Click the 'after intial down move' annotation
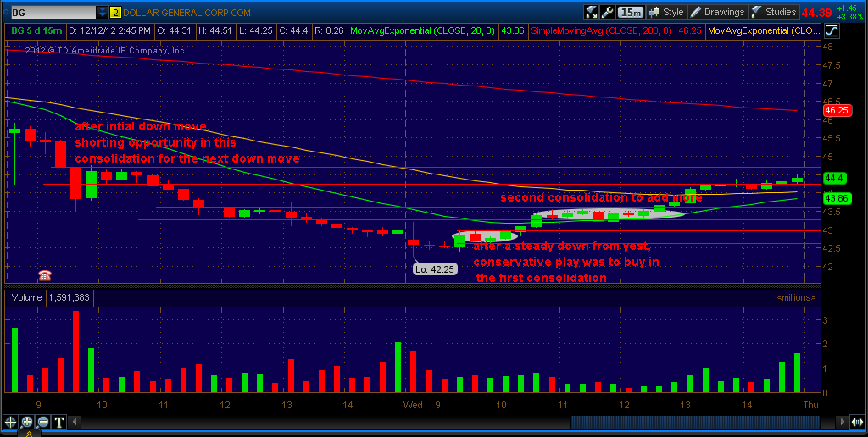 (x=142, y=127)
